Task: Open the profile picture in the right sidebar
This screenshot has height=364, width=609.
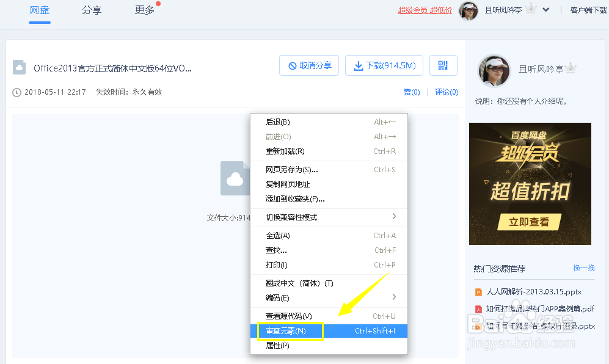Action: pyautogui.click(x=494, y=70)
